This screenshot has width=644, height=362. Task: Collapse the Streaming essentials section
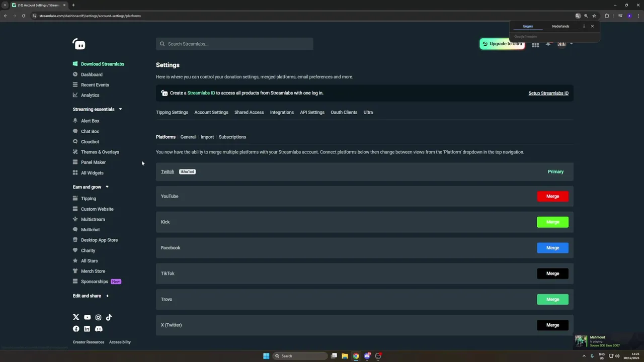point(98,109)
